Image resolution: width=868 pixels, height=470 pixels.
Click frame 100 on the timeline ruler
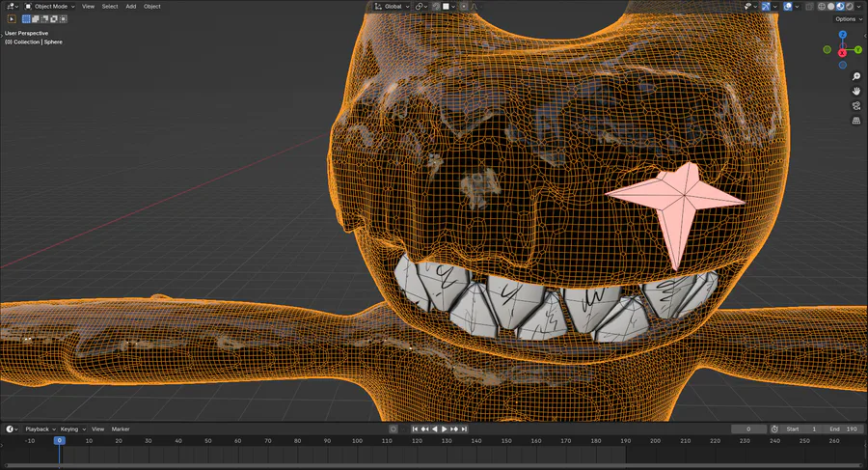click(357, 441)
